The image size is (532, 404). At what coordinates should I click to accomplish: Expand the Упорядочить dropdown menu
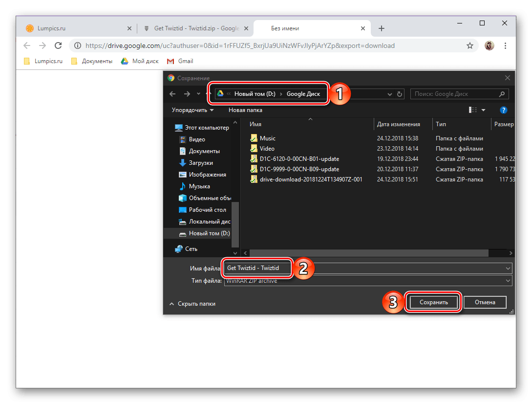[x=192, y=110]
